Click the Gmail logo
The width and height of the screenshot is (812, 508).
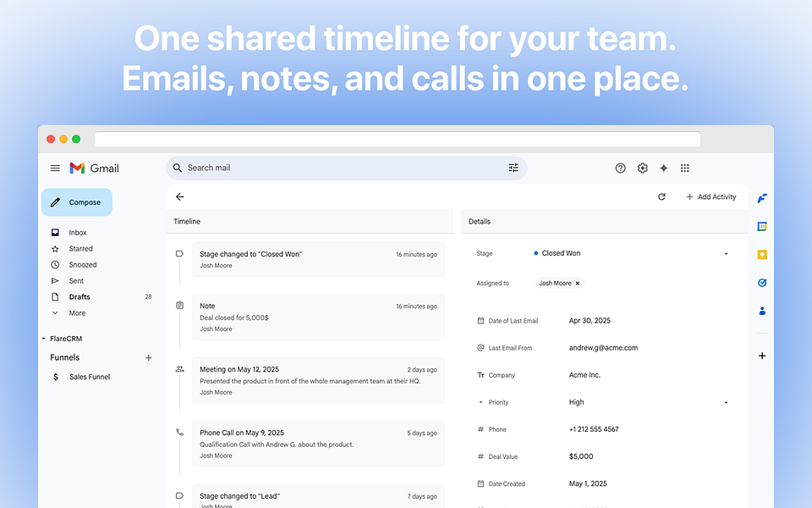coord(94,168)
